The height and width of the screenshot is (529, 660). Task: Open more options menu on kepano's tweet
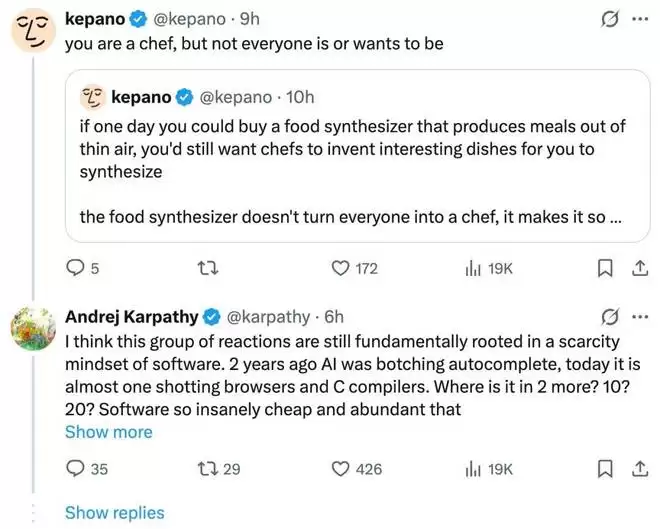(x=640, y=19)
